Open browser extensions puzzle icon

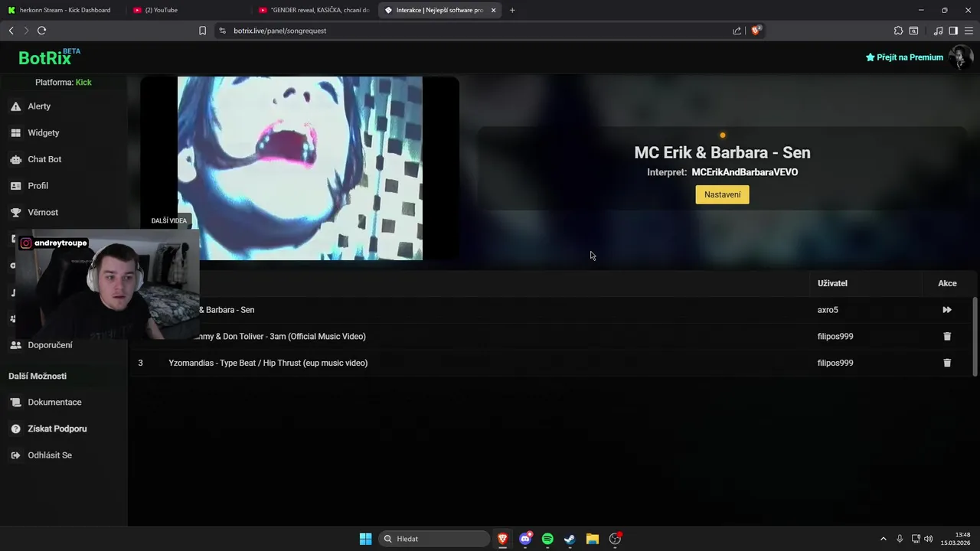[898, 31]
